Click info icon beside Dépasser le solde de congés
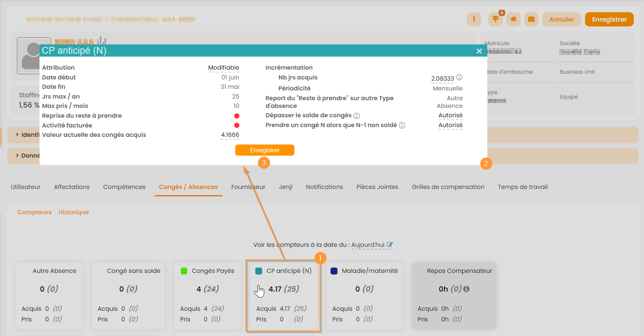This screenshot has width=644, height=336. 357,116
